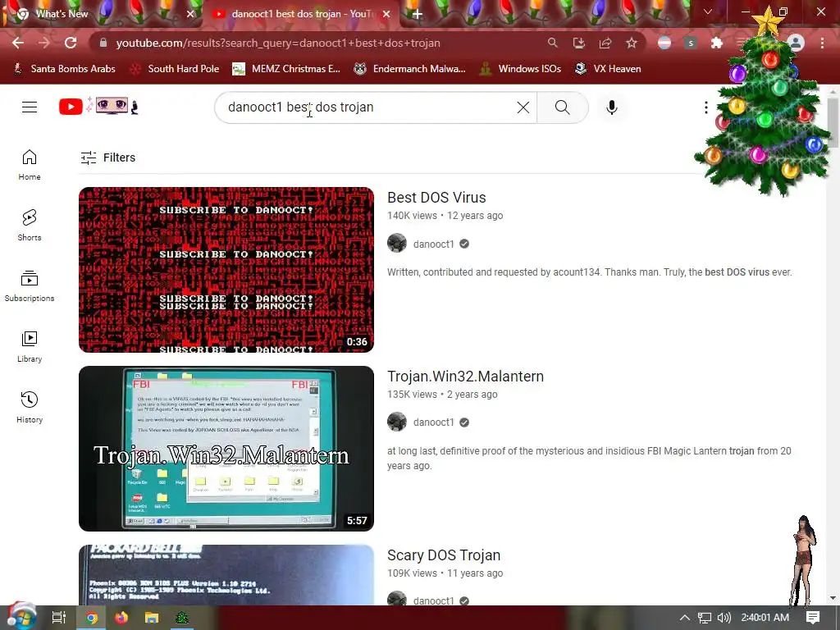This screenshot has width=840, height=630.
Task: Open volume control in tray
Action: click(x=724, y=618)
